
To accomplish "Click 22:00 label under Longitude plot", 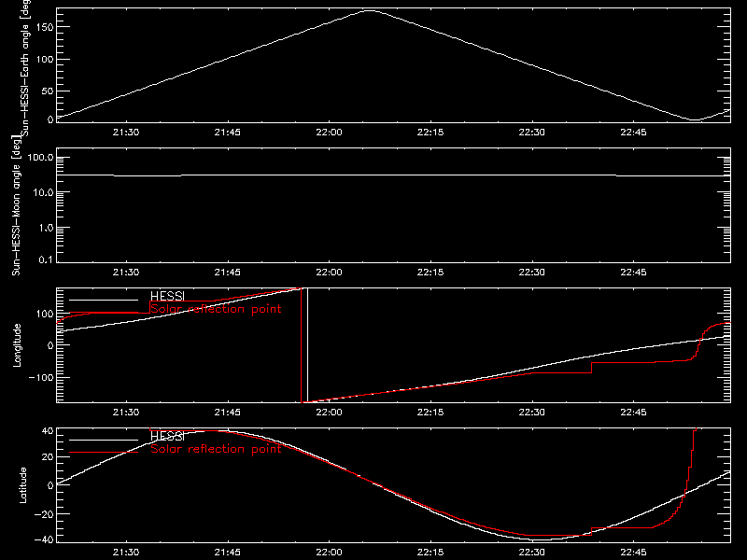I will tap(330, 413).
